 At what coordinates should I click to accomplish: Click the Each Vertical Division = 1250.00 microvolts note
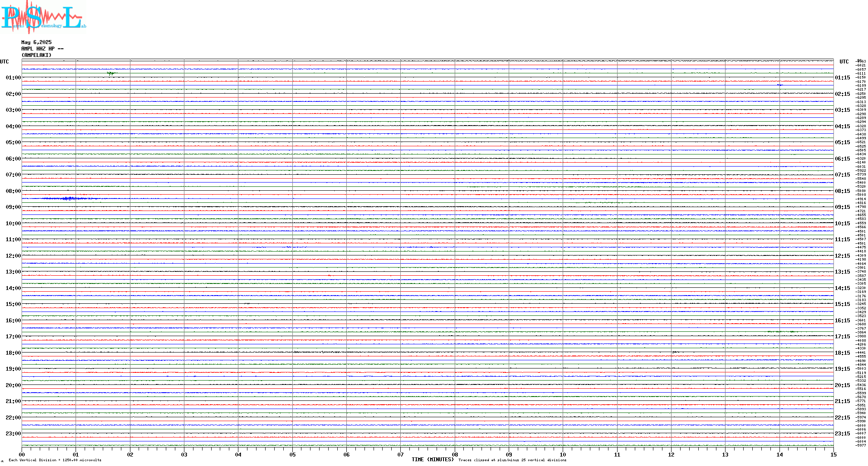tap(55, 460)
